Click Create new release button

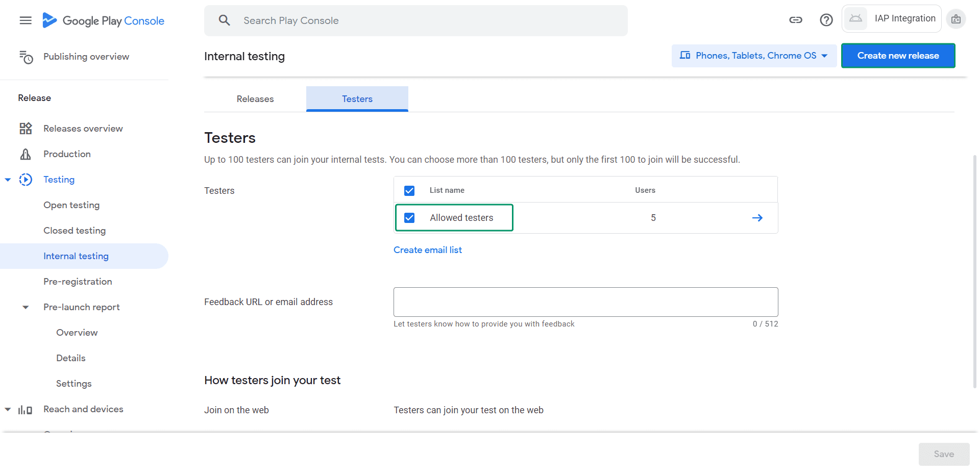(x=898, y=56)
